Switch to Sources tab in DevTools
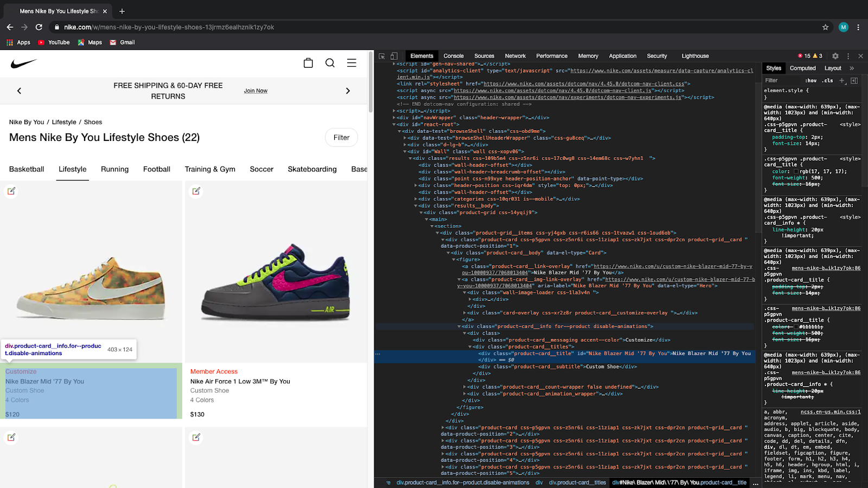868x488 pixels. click(484, 56)
